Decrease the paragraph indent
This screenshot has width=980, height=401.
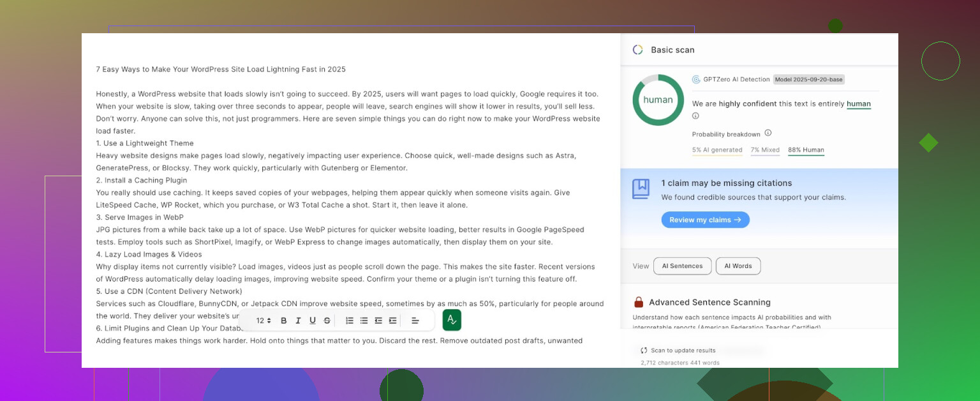pyautogui.click(x=378, y=321)
